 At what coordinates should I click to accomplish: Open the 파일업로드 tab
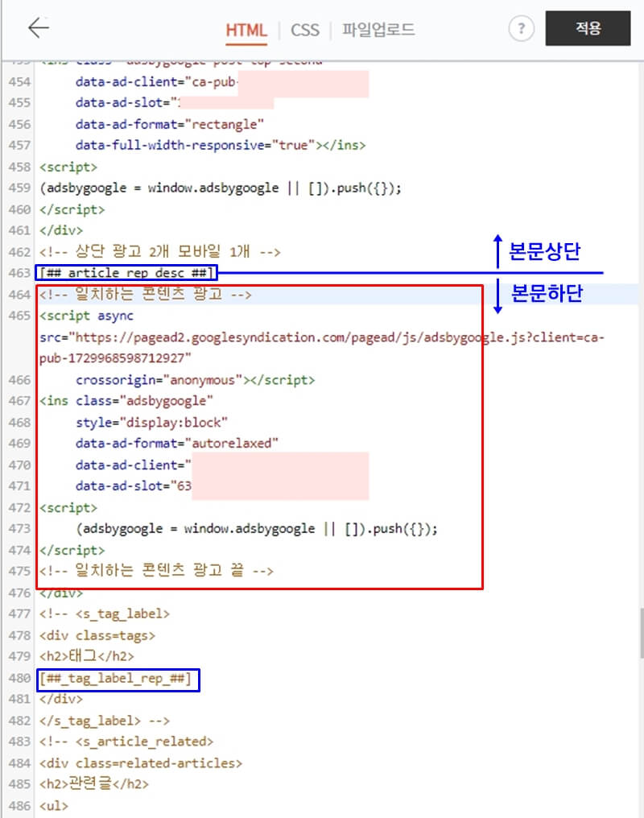(378, 30)
